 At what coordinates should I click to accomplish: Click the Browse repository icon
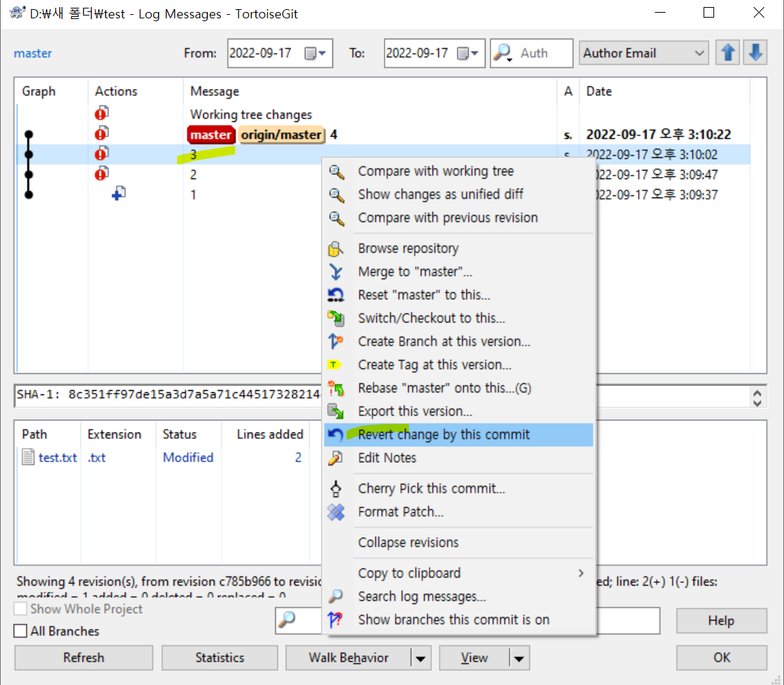[336, 248]
